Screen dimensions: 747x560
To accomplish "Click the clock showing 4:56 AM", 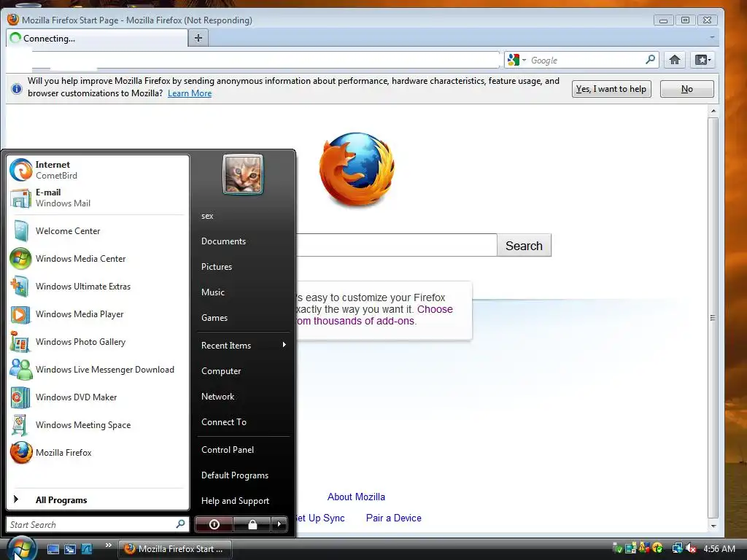I will (x=719, y=548).
